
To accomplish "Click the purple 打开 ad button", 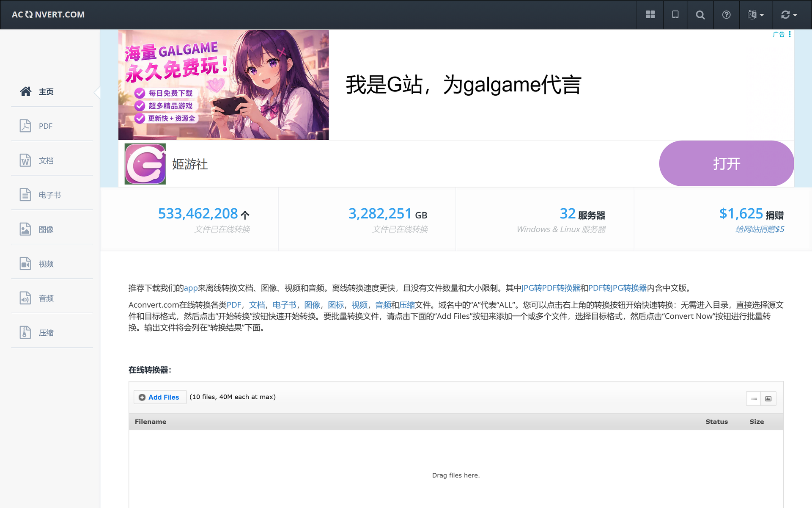I will [x=726, y=163].
